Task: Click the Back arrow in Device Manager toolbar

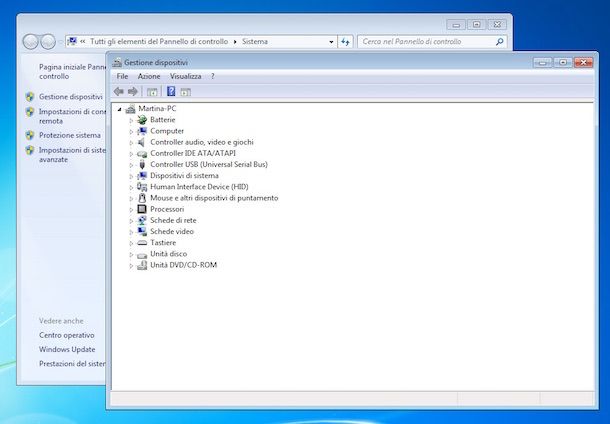Action: click(119, 92)
